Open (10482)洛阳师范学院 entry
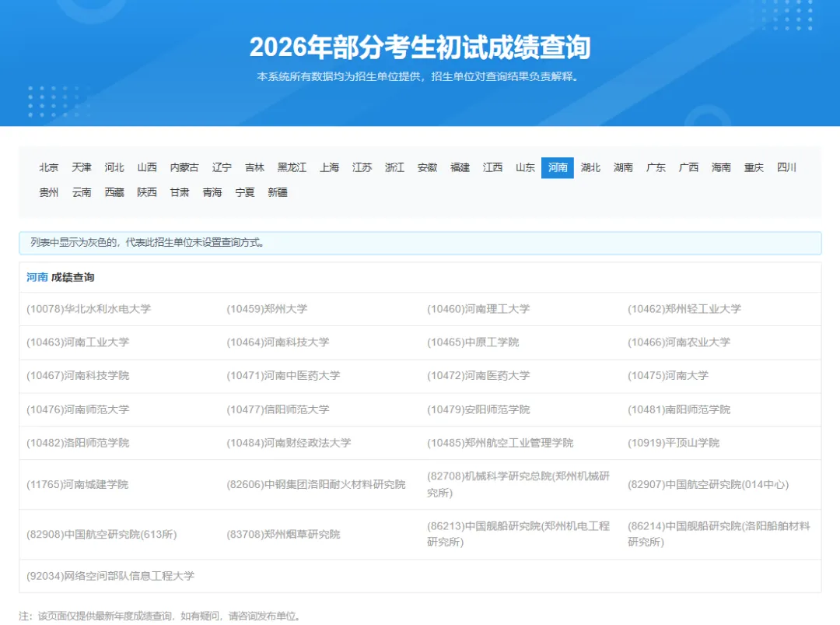840x625 pixels. click(78, 443)
